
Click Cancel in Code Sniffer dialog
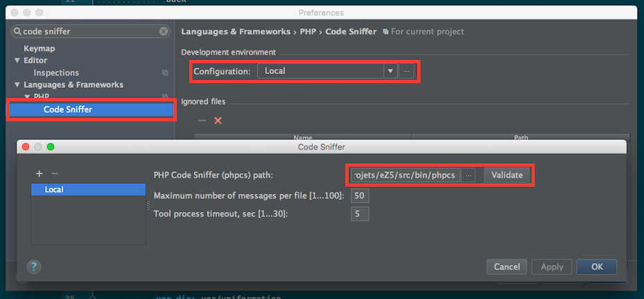507,267
